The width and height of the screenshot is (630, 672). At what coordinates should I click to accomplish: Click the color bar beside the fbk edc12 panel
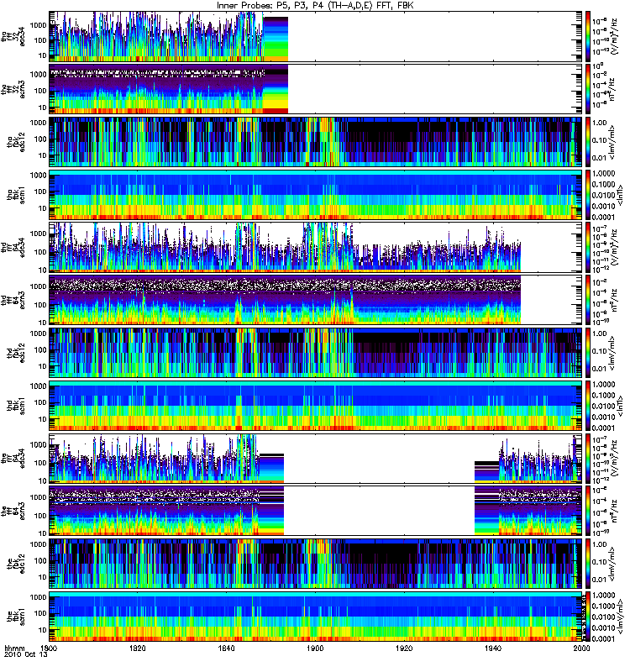(588, 564)
